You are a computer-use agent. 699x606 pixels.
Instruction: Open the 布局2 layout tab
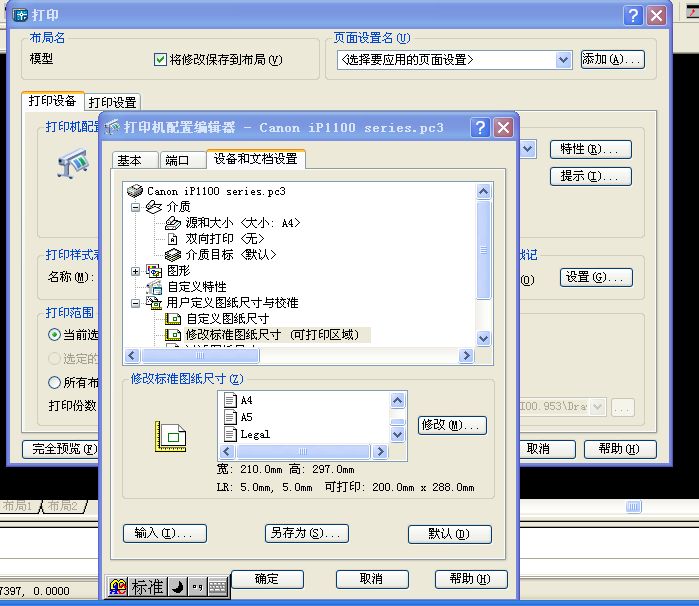coord(63,506)
